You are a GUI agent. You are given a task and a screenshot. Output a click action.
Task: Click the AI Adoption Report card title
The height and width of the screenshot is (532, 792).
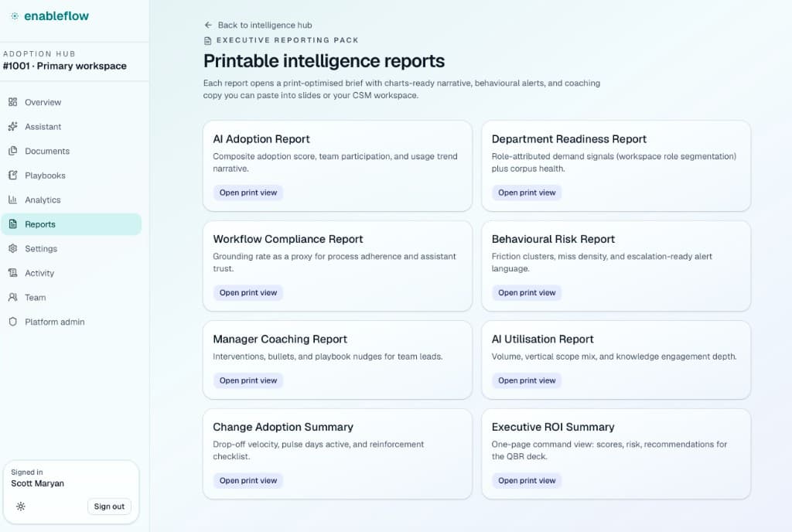point(261,139)
